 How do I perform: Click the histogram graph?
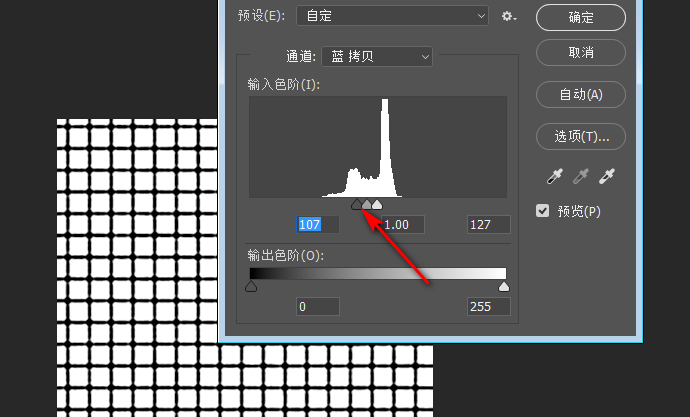coord(378,147)
